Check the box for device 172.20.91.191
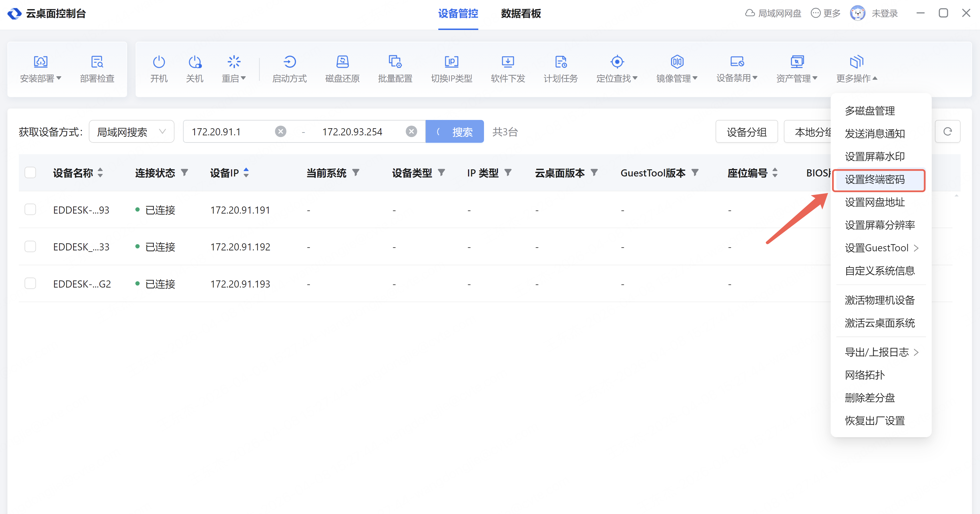Viewport: 980px width, 514px height. tap(30, 210)
